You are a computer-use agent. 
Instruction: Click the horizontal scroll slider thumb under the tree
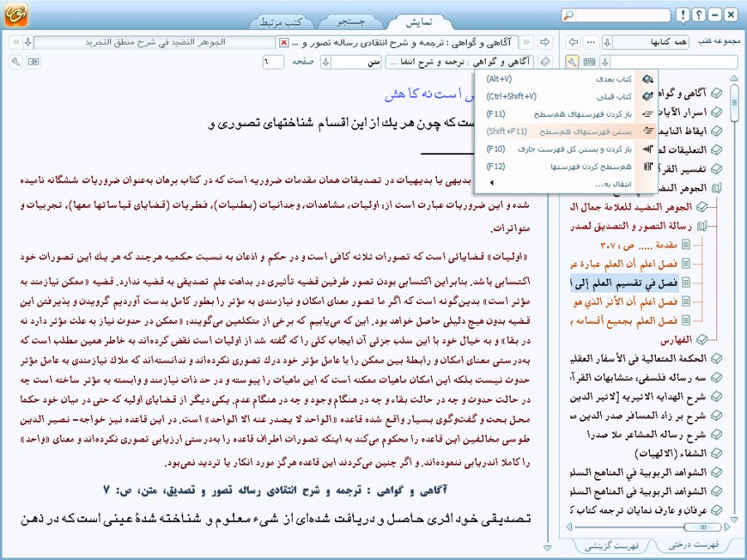(703, 527)
